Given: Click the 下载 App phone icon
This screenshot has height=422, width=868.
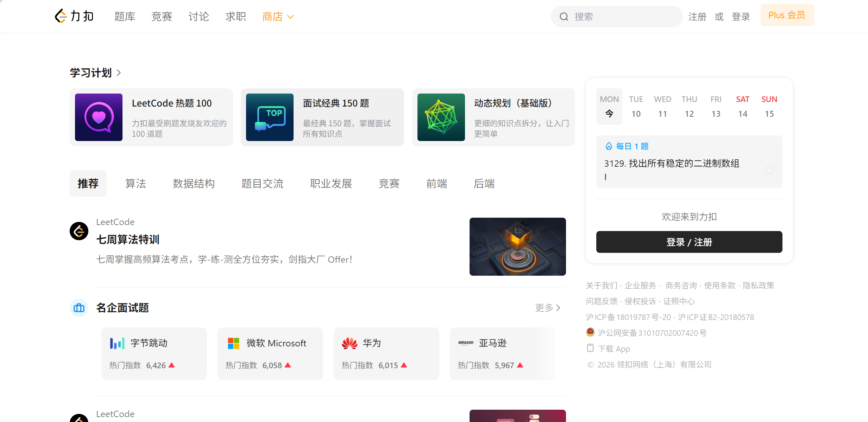Looking at the screenshot, I should (590, 348).
